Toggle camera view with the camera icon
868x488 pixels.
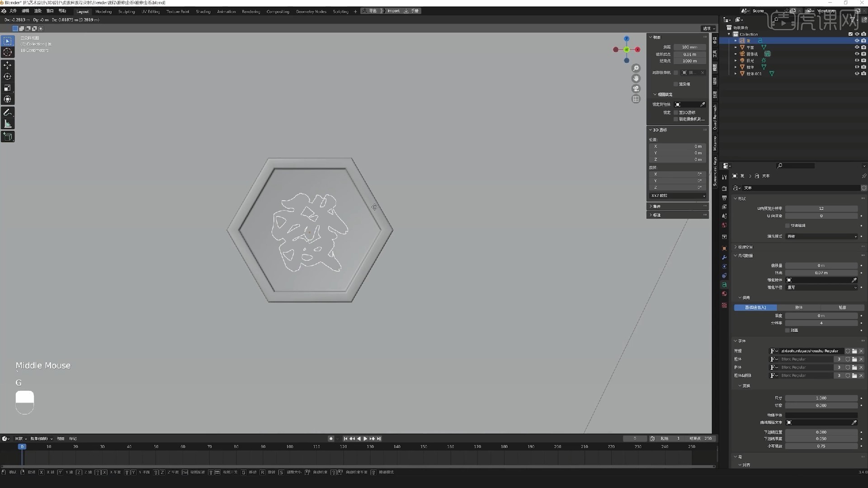pos(636,89)
